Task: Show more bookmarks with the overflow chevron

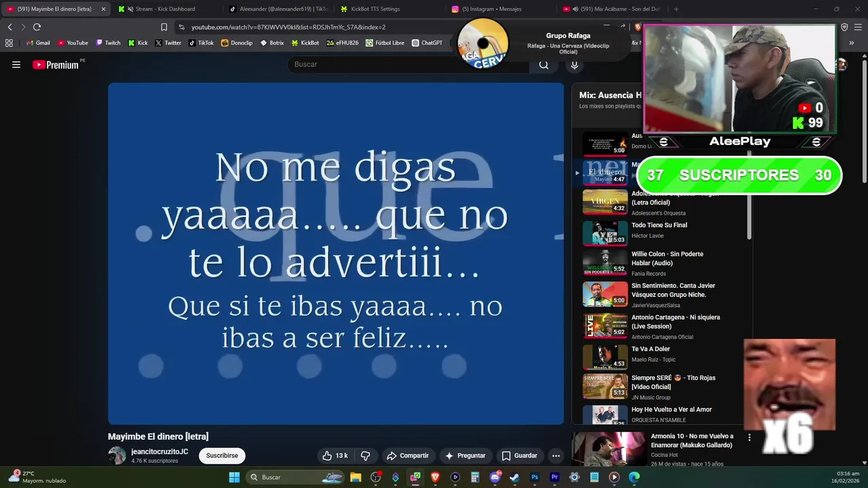Action: point(851,43)
